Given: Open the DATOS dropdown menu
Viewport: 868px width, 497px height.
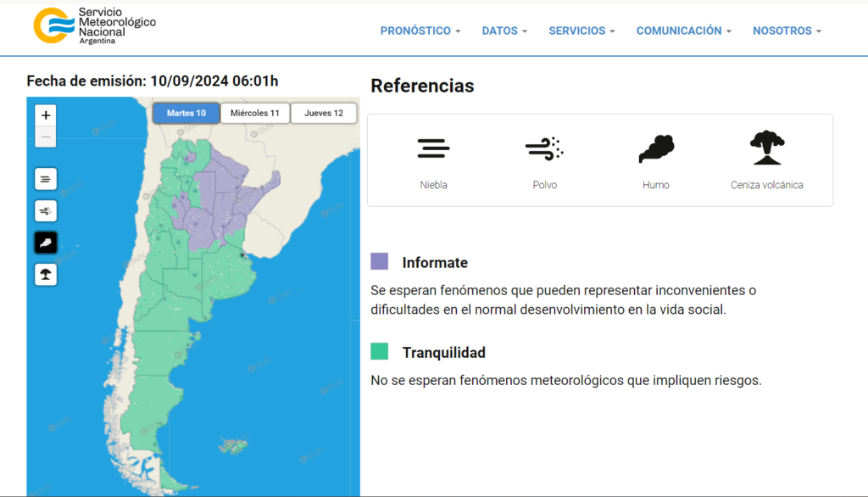Looking at the screenshot, I should coord(504,31).
